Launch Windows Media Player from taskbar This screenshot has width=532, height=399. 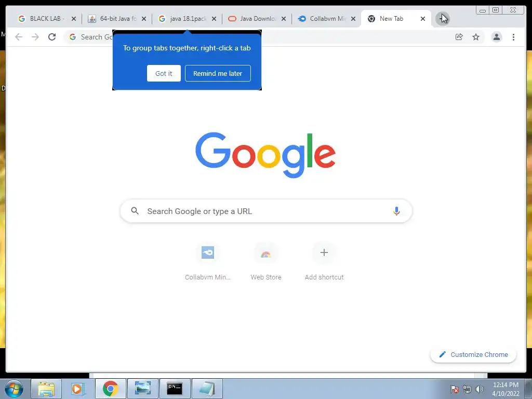pyautogui.click(x=77, y=389)
